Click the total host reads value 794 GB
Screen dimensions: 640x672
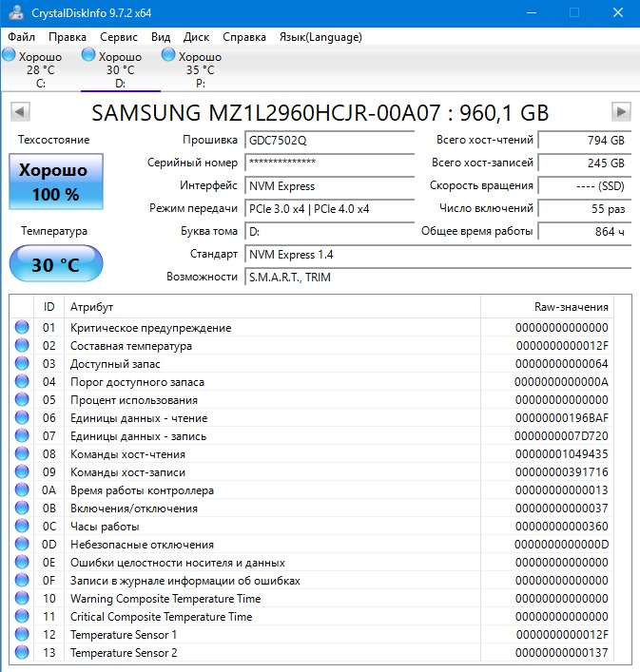pos(585,140)
